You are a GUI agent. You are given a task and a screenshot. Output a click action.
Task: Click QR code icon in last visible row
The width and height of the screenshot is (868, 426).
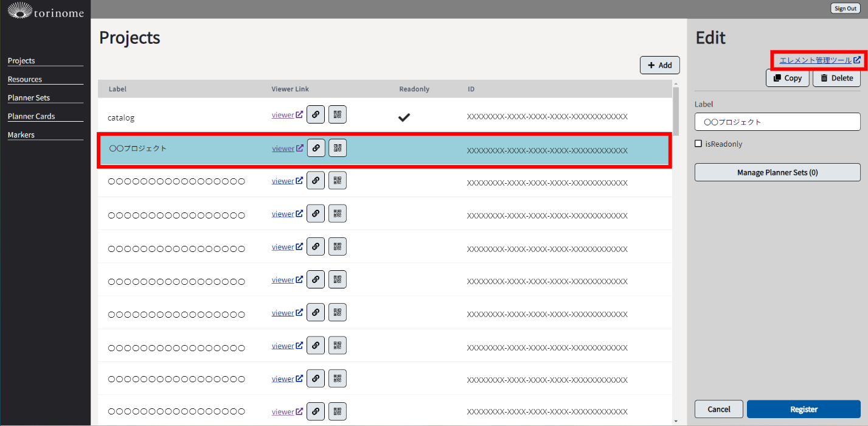pyautogui.click(x=338, y=411)
